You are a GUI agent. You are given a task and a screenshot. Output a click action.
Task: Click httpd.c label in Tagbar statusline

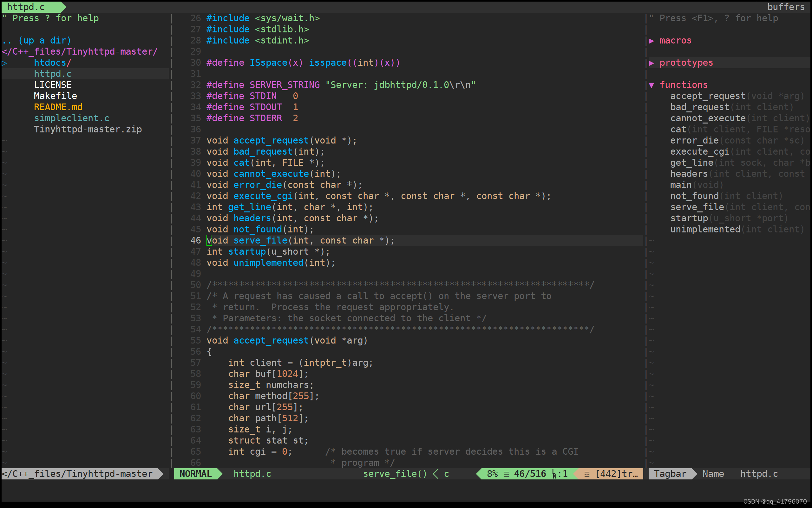pos(759,474)
